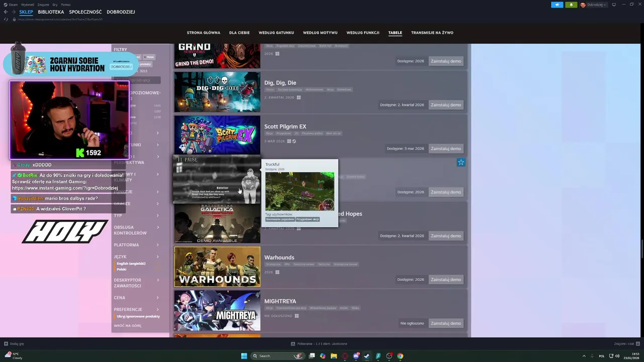Expand the CENA filter section

(x=137, y=298)
